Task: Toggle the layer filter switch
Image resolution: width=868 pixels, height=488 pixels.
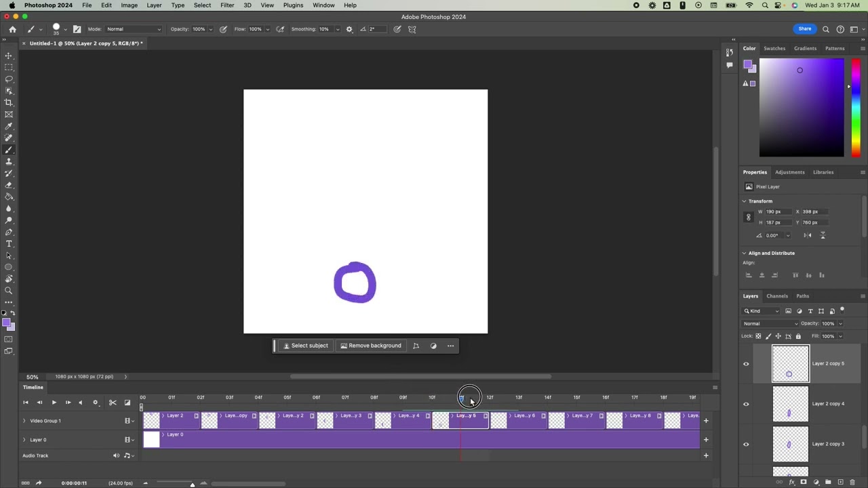Action: pyautogui.click(x=842, y=310)
